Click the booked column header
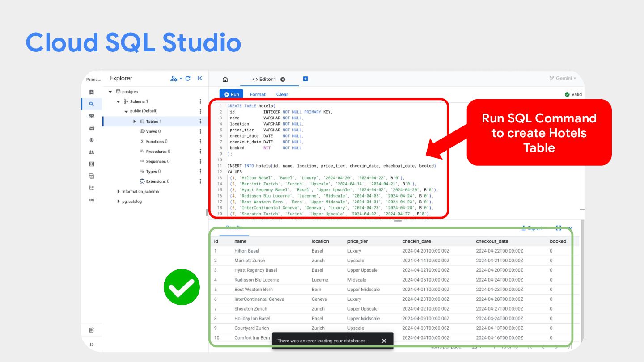Screen dimensions: 644x362 tap(558, 241)
